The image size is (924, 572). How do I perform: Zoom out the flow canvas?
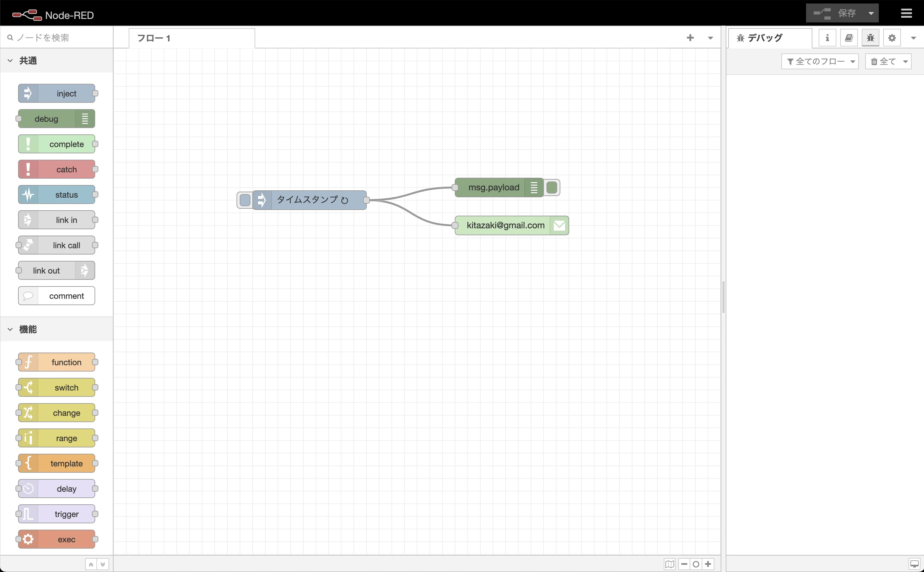click(x=684, y=564)
